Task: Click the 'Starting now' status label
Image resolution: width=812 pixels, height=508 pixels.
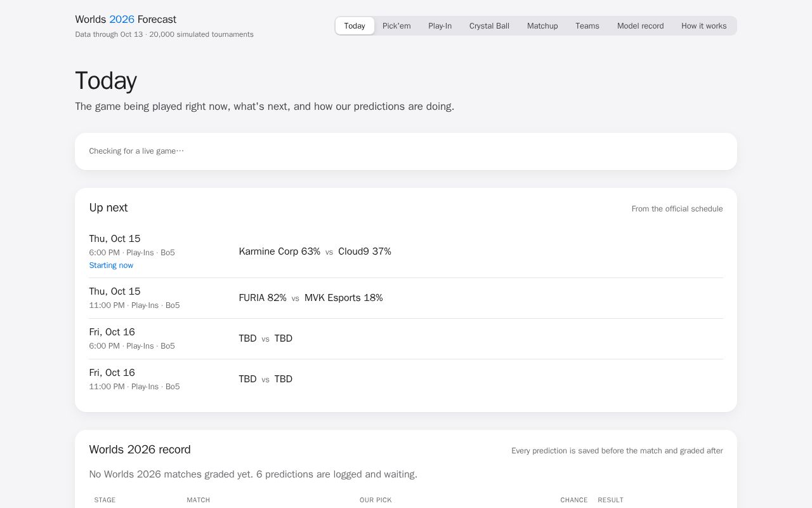Action: (x=111, y=265)
